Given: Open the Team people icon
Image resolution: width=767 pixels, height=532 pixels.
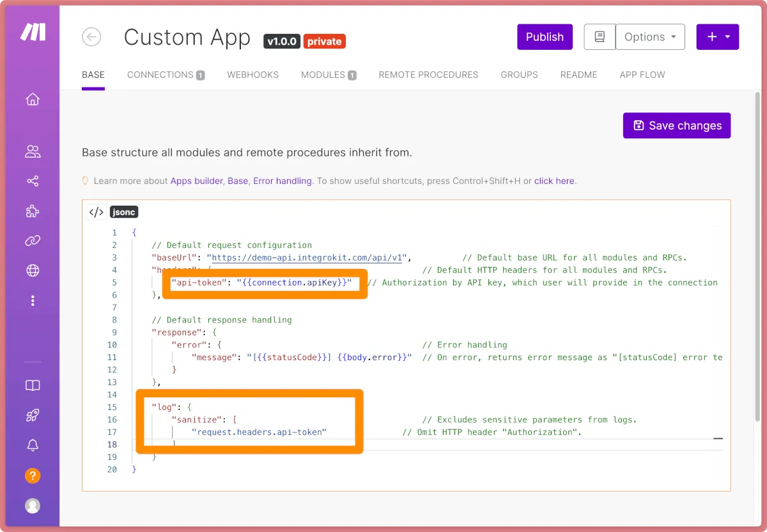Looking at the screenshot, I should tap(33, 151).
